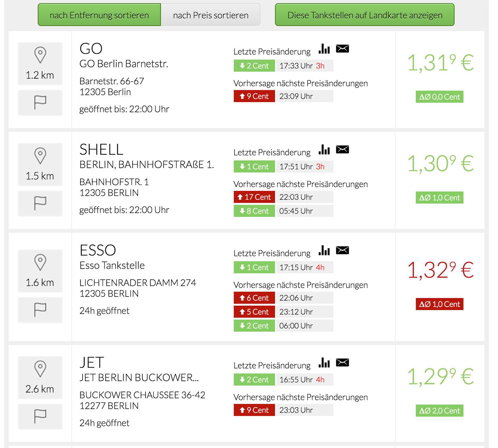
Task: Open price chart icon for ESSO station
Action: tap(324, 250)
